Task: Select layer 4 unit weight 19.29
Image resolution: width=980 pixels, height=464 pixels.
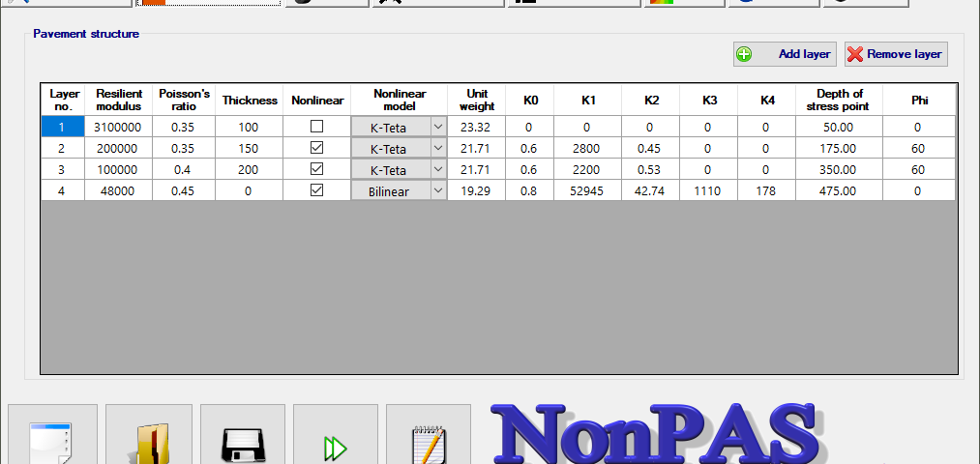Action: click(x=476, y=190)
